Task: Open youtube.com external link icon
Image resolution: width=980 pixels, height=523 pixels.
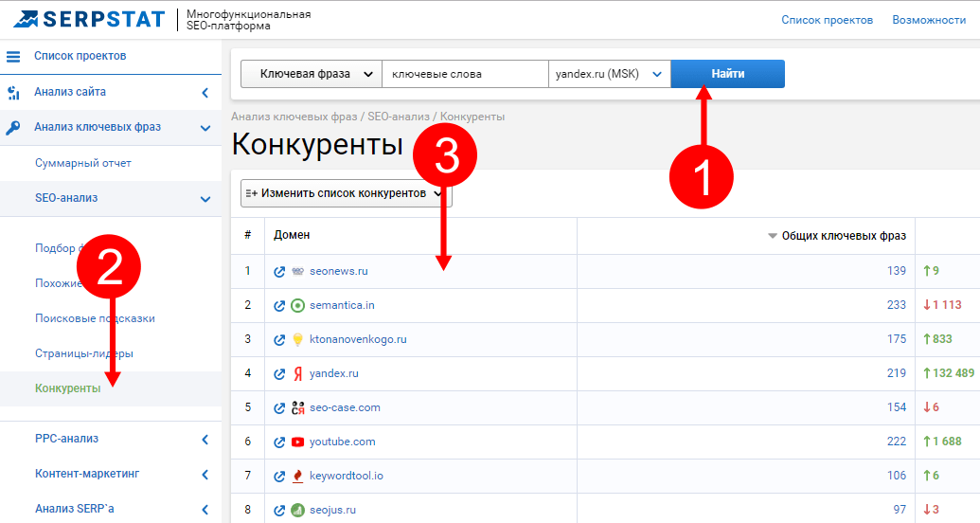Action: [279, 442]
